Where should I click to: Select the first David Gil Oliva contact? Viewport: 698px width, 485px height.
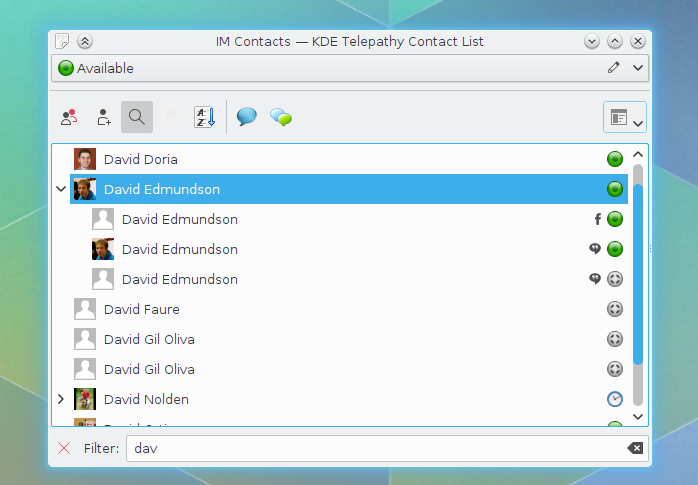349,340
